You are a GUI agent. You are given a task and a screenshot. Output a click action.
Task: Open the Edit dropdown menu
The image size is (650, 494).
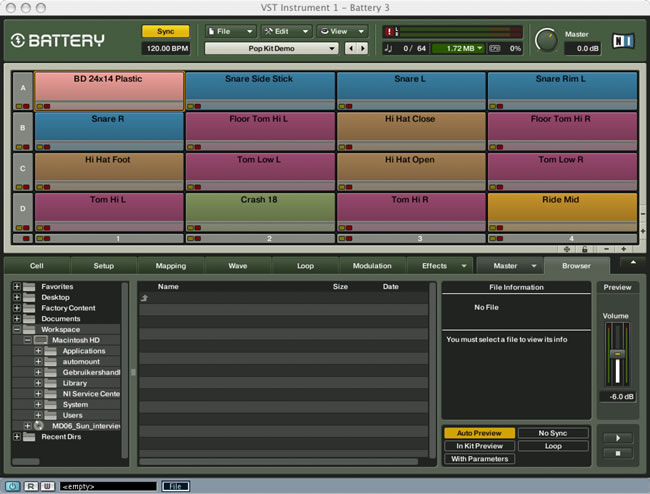(x=287, y=31)
